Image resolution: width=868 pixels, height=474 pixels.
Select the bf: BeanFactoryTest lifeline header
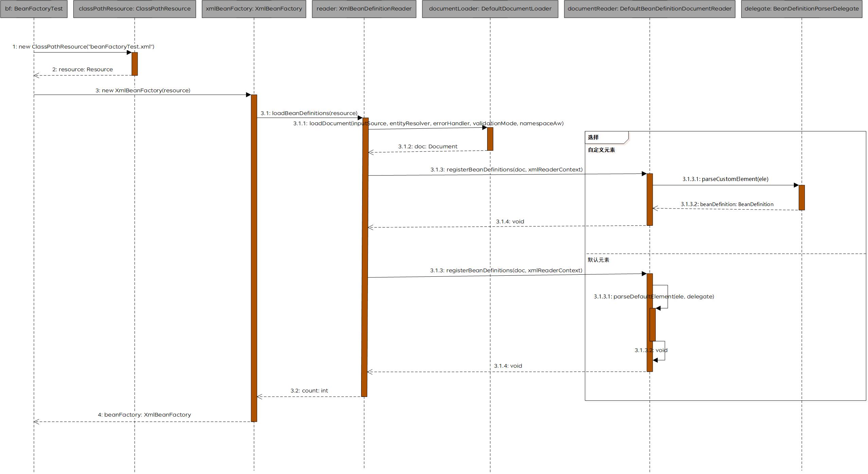[34, 9]
